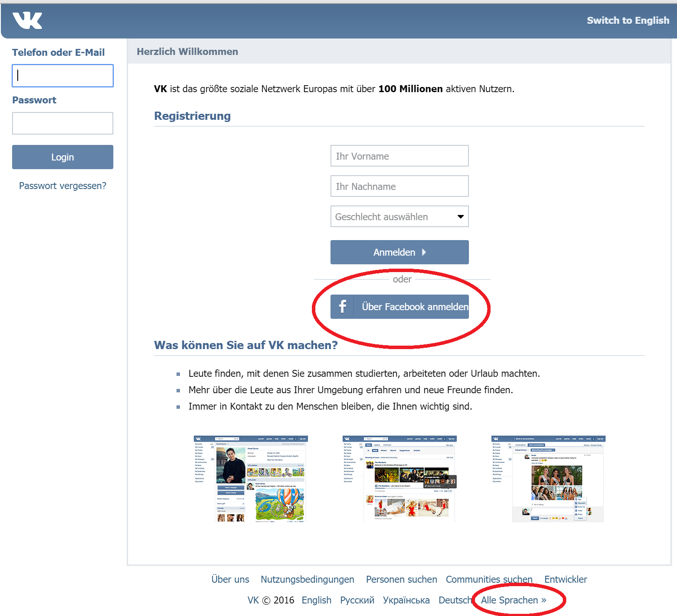Viewport: 677px width, 616px height.
Task: Open the profile page screenshot thumbnail
Action: [251, 479]
